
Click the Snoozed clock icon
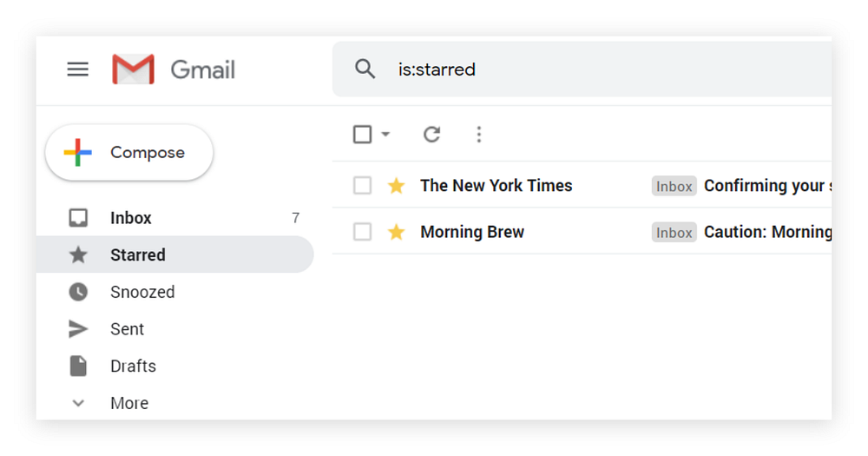[x=78, y=292]
